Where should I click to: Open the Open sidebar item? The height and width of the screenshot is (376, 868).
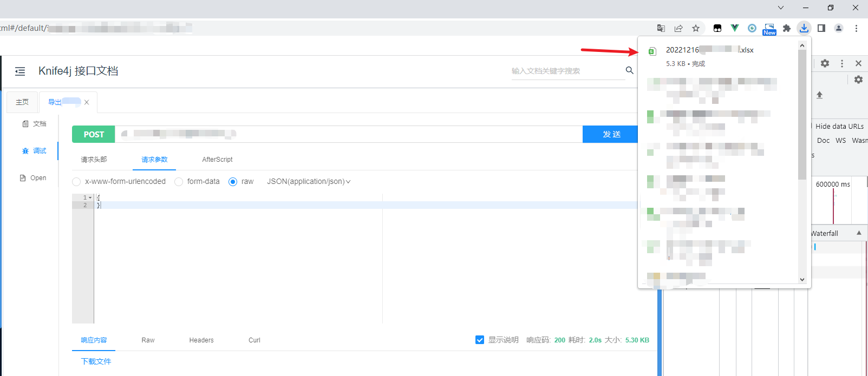tap(33, 178)
